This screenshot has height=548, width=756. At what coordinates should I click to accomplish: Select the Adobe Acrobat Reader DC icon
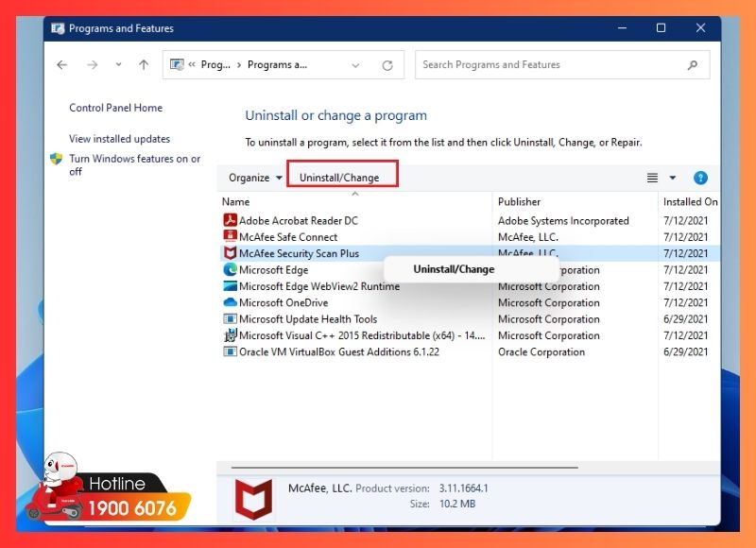[230, 220]
